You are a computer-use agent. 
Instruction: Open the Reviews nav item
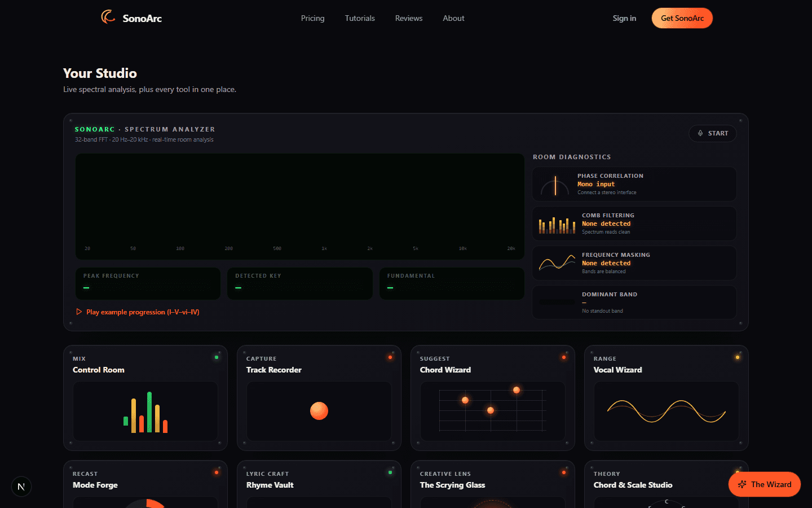pos(409,18)
